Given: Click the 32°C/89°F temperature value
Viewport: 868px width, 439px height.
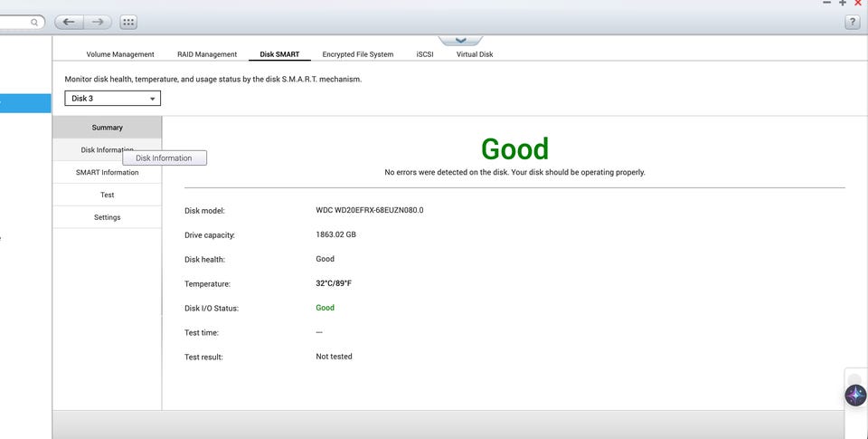Looking at the screenshot, I should coord(334,283).
